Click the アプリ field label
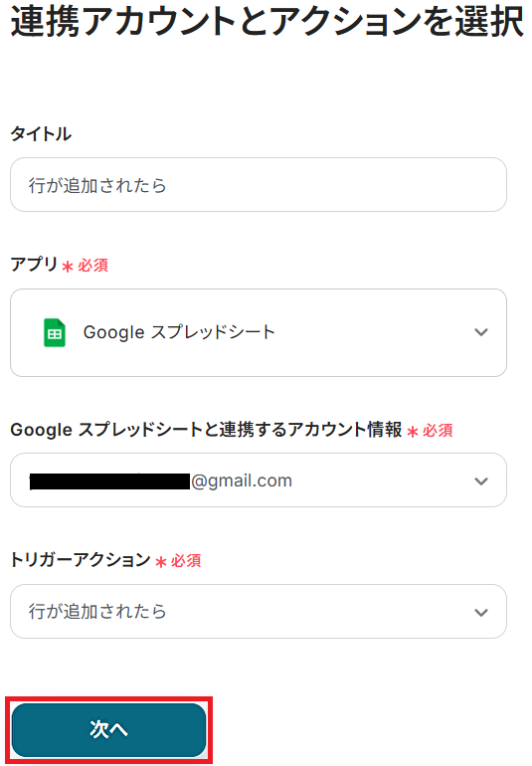 [34, 265]
